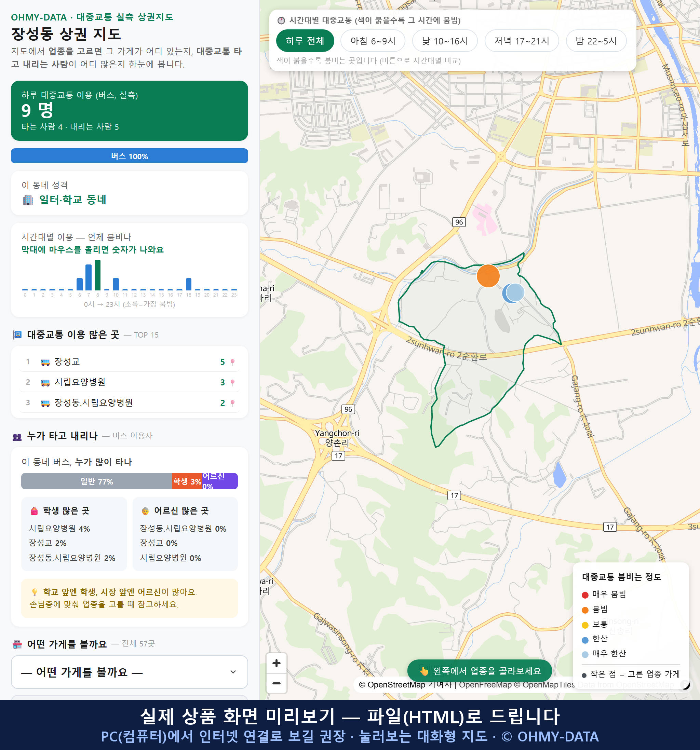
Task: Click the 학생 3% orange segment
Action: (x=187, y=481)
